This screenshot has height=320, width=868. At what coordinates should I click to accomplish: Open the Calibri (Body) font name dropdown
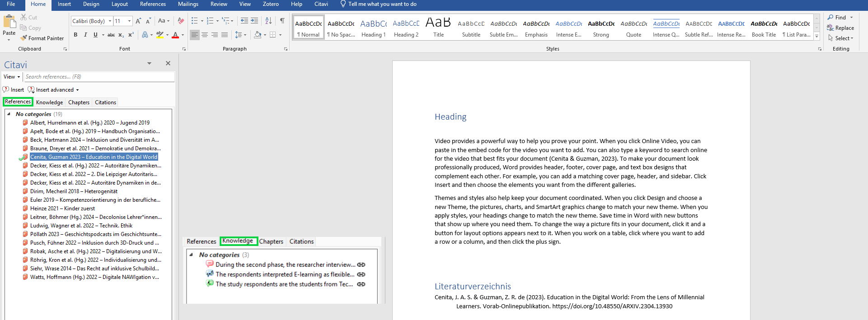pos(110,21)
